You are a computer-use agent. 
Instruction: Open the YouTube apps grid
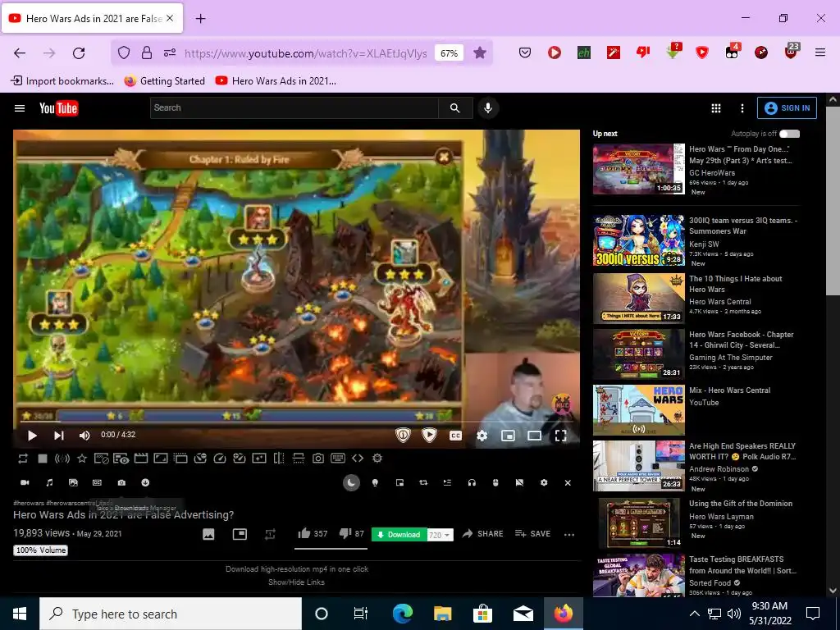tap(715, 108)
